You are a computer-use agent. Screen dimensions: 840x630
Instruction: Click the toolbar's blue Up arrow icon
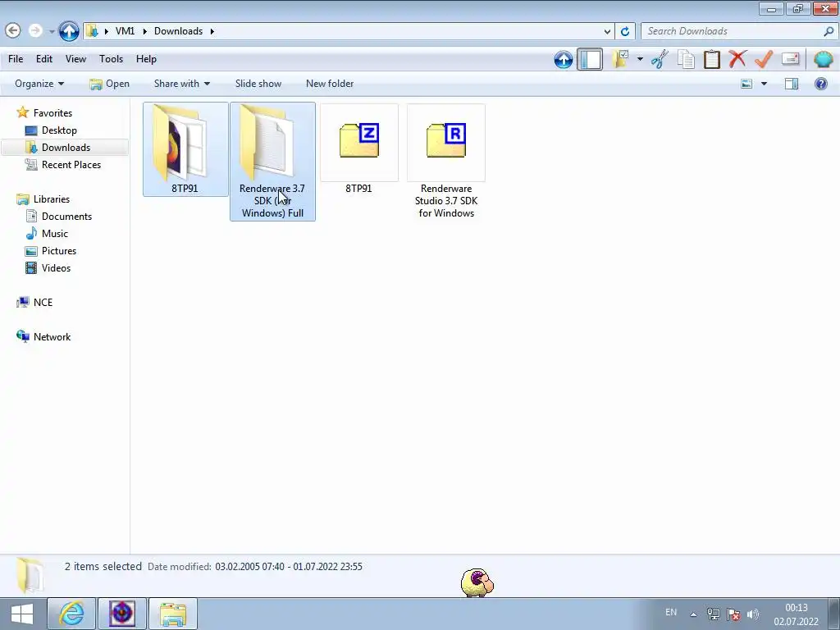563,59
